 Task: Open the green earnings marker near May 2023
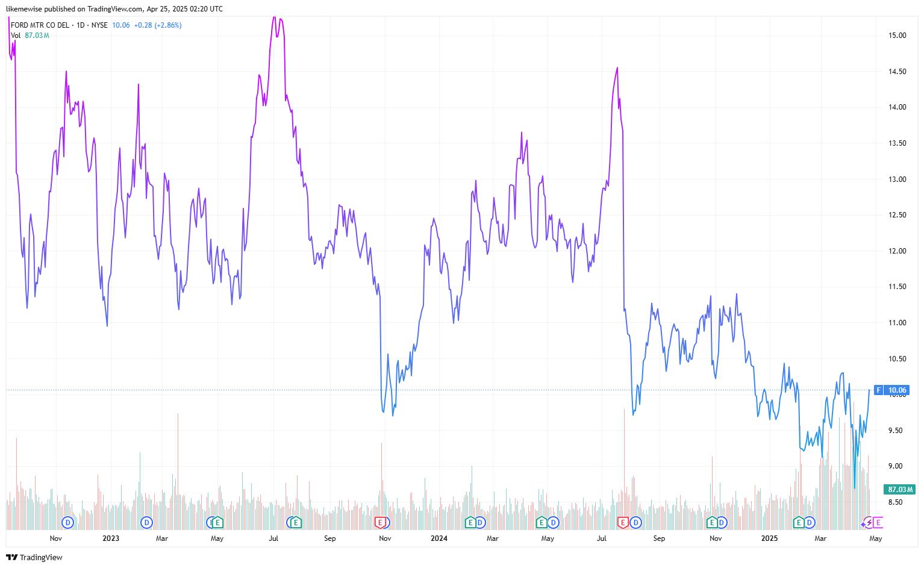tap(218, 522)
